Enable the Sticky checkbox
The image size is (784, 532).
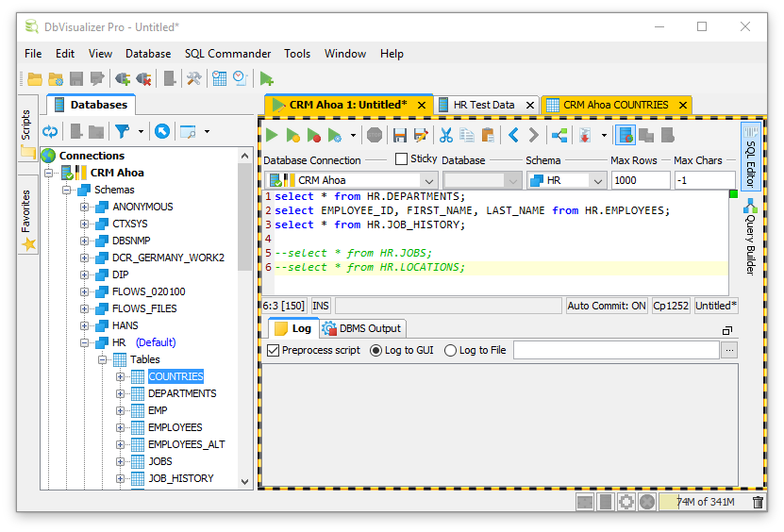[x=401, y=159]
